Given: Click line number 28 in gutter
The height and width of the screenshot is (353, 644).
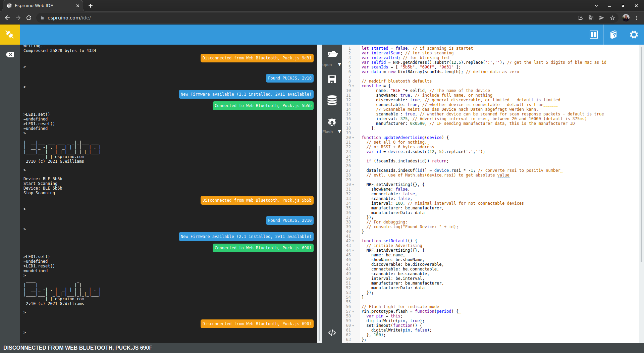Looking at the screenshot, I should [x=348, y=175].
